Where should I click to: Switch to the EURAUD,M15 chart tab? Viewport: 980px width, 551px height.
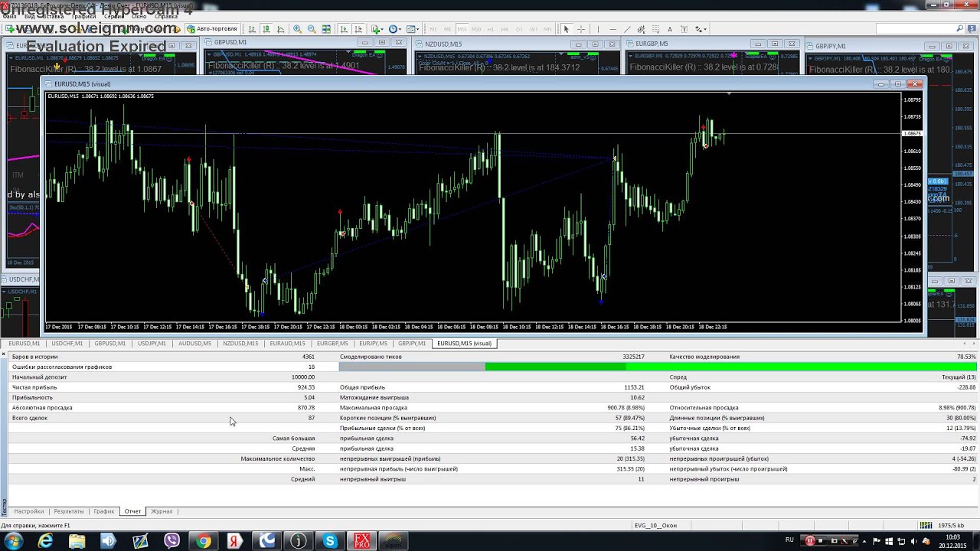287,344
